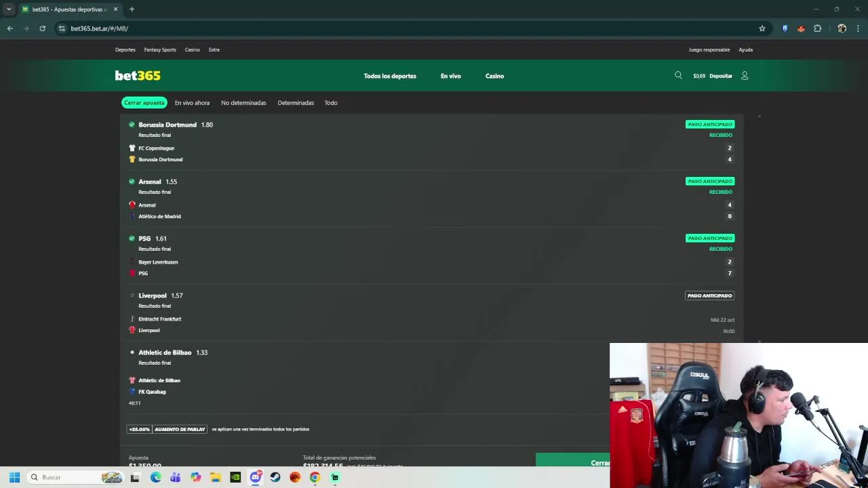
Task: View site information icon in address bar
Action: pyautogui.click(x=62, y=28)
